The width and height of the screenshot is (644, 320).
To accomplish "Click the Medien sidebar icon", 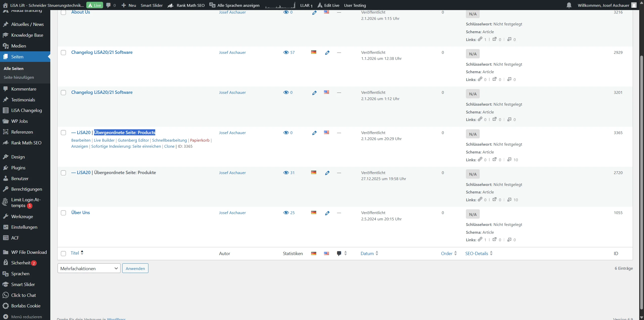I will point(6,46).
